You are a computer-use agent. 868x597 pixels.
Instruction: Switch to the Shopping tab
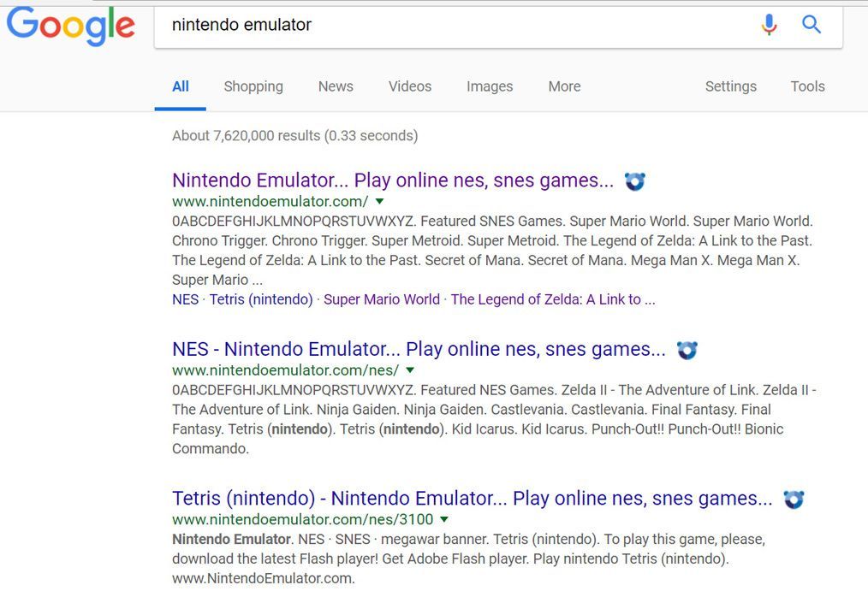253,86
